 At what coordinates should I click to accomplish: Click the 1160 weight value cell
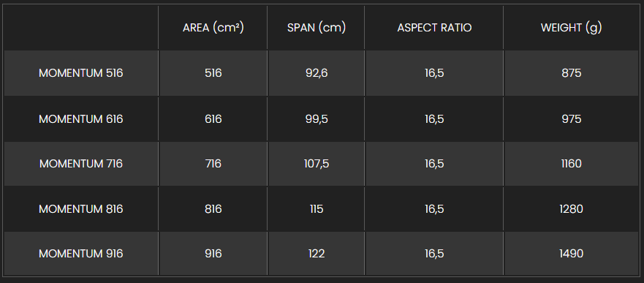coord(572,164)
